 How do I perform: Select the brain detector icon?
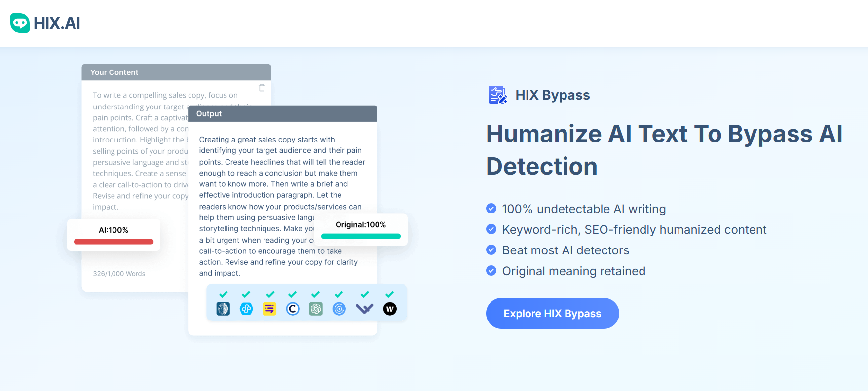tap(223, 309)
